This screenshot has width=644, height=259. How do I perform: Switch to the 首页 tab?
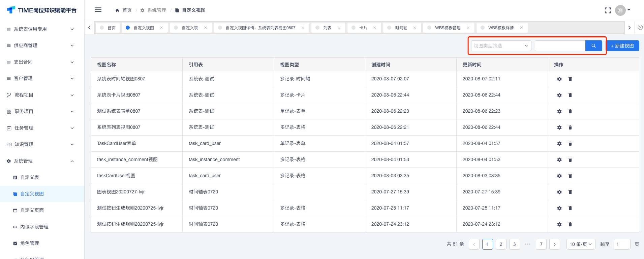[x=108, y=28]
